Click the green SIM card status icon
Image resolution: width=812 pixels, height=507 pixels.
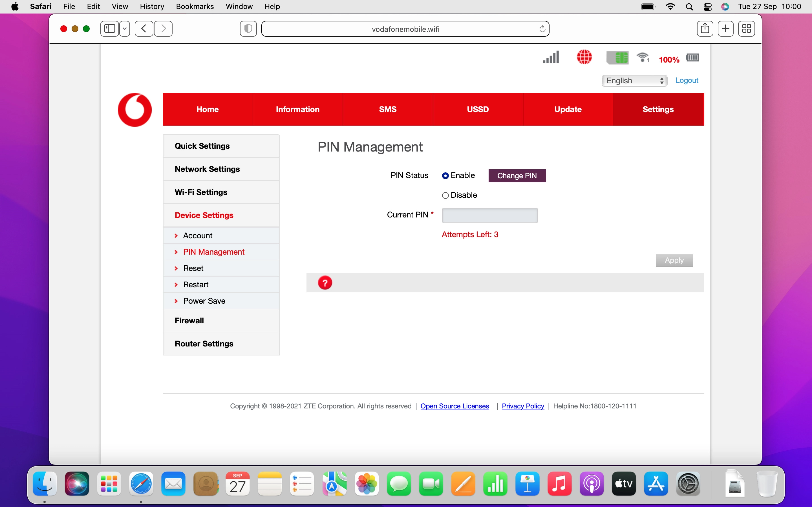pyautogui.click(x=617, y=58)
